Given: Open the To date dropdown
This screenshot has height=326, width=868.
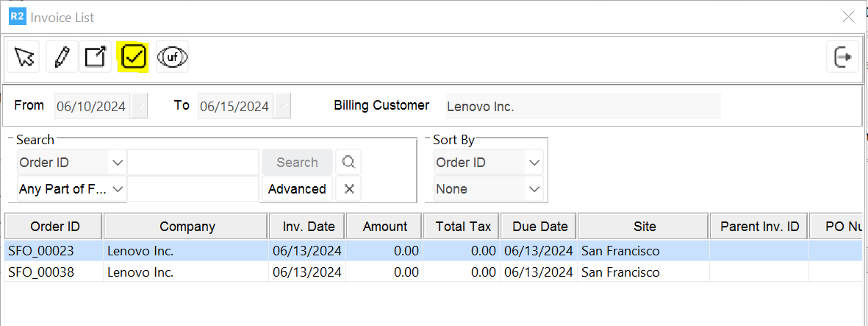Looking at the screenshot, I should (x=283, y=106).
